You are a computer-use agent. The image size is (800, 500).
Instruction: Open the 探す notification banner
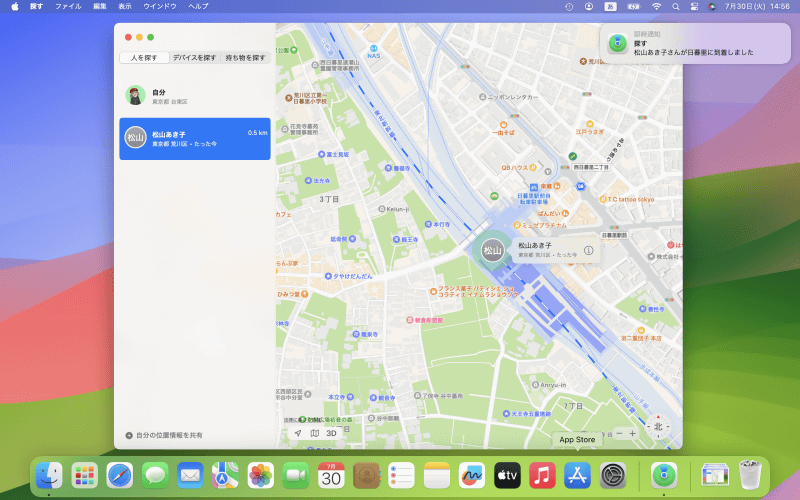pos(695,43)
